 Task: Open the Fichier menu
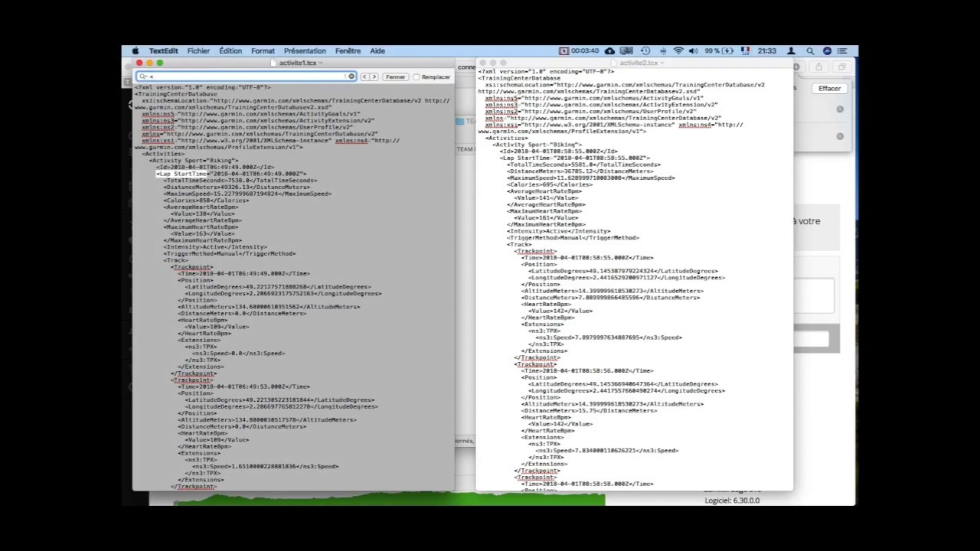(198, 51)
